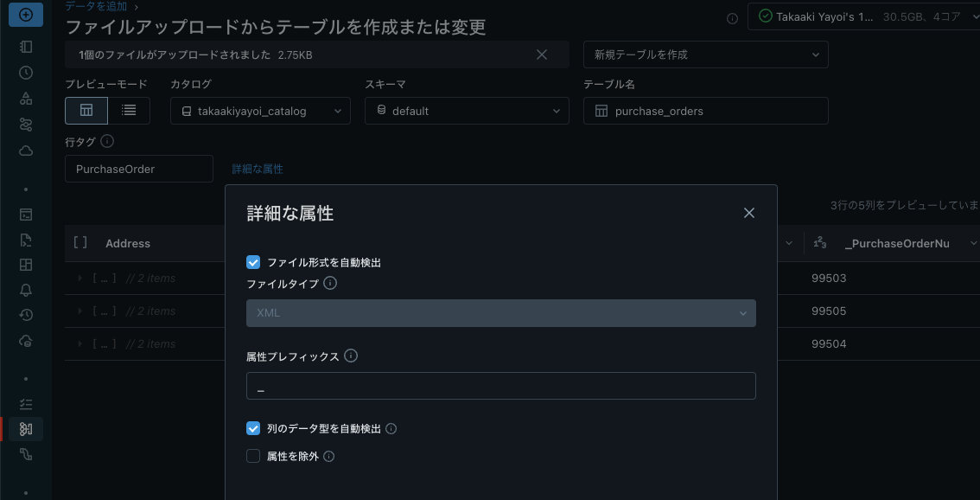Image resolution: width=980 pixels, height=500 pixels.
Task: Open the 詳細な属性 link
Action: click(x=257, y=169)
